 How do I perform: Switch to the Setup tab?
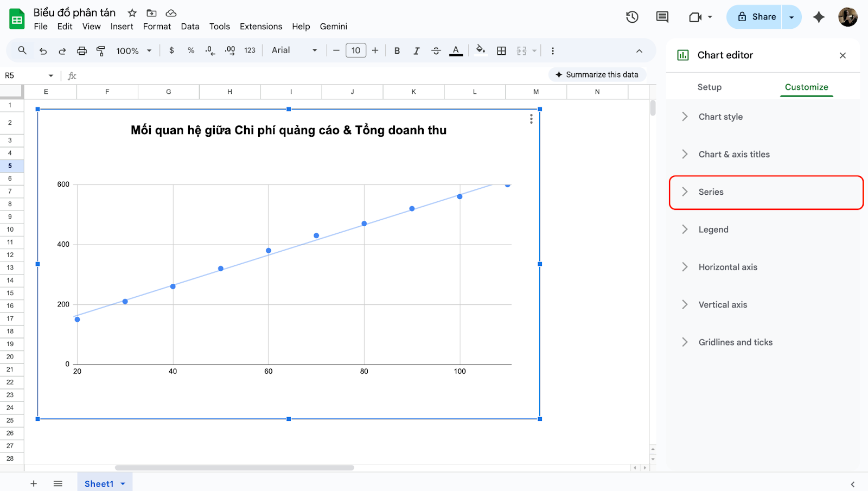(709, 87)
